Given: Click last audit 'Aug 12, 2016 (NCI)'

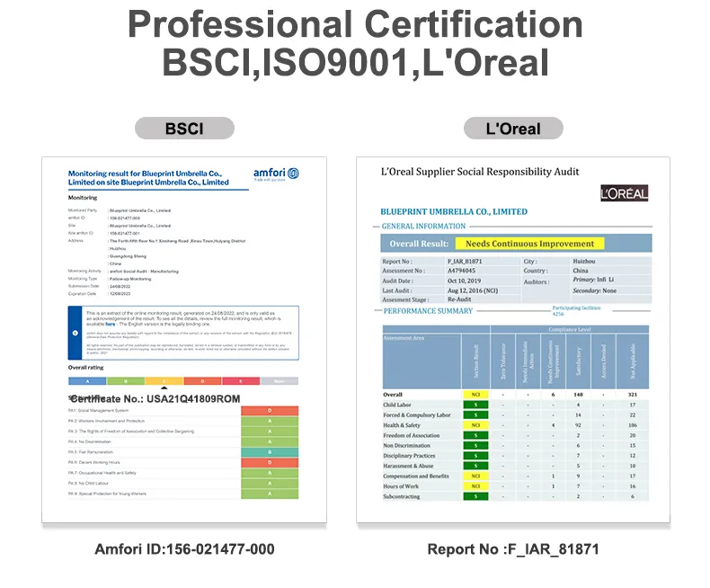Looking at the screenshot, I should tap(473, 290).
